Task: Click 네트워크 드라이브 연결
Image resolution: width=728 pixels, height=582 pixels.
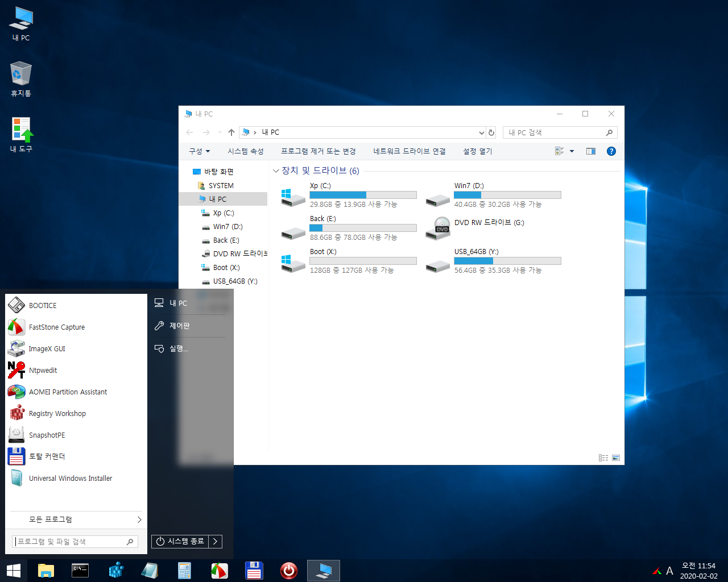Action: click(409, 151)
